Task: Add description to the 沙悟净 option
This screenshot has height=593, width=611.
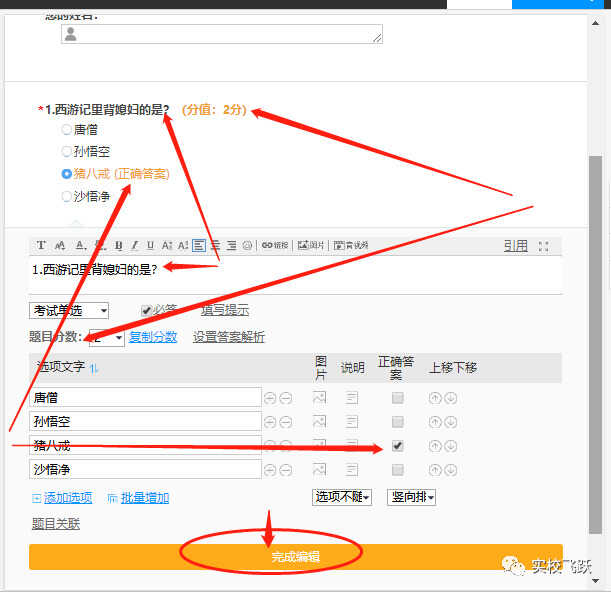Action: click(351, 470)
